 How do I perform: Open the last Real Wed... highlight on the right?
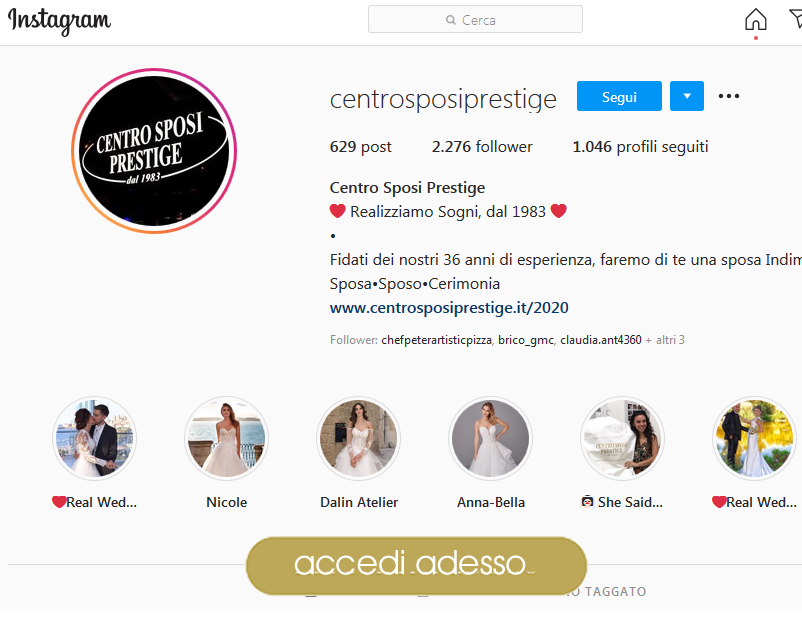pos(754,438)
